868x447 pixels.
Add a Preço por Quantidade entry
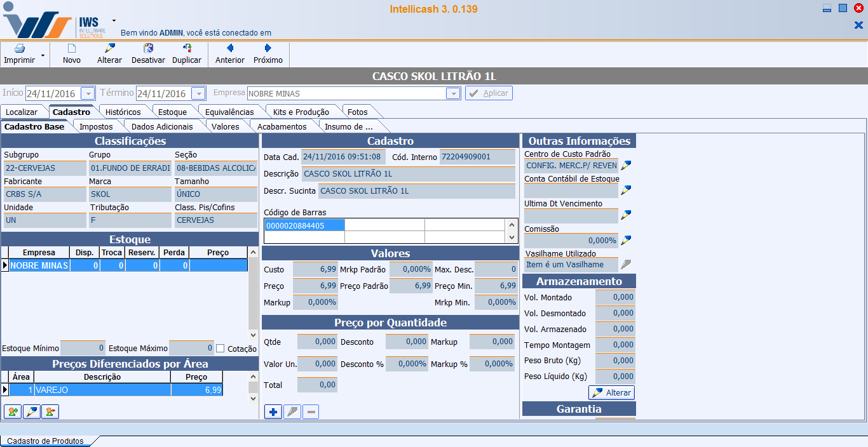273,412
